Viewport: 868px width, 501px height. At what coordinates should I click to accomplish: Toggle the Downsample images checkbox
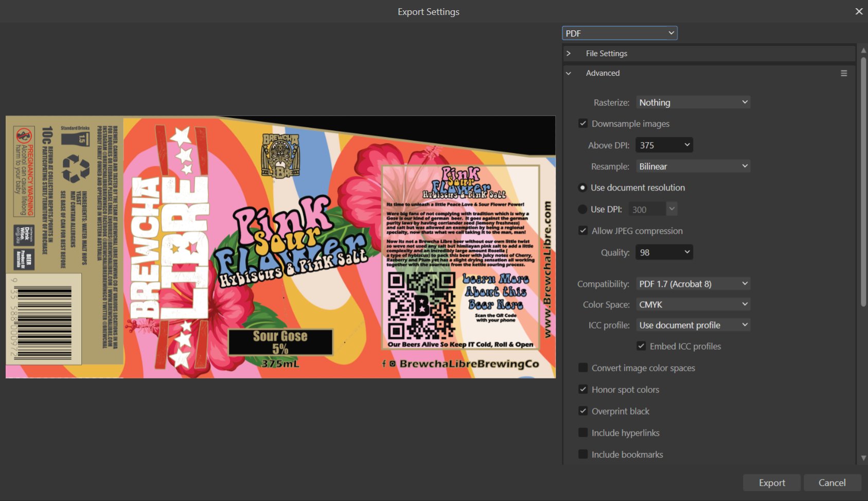point(583,124)
